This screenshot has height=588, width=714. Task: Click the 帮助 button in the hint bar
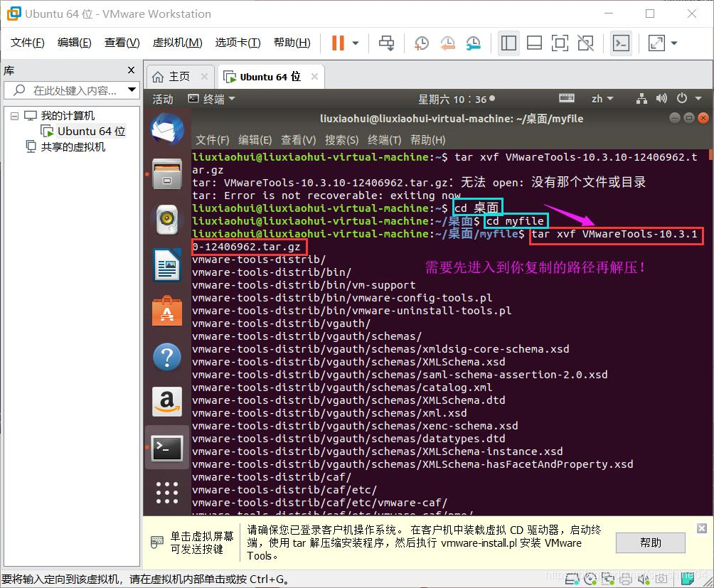pos(650,542)
